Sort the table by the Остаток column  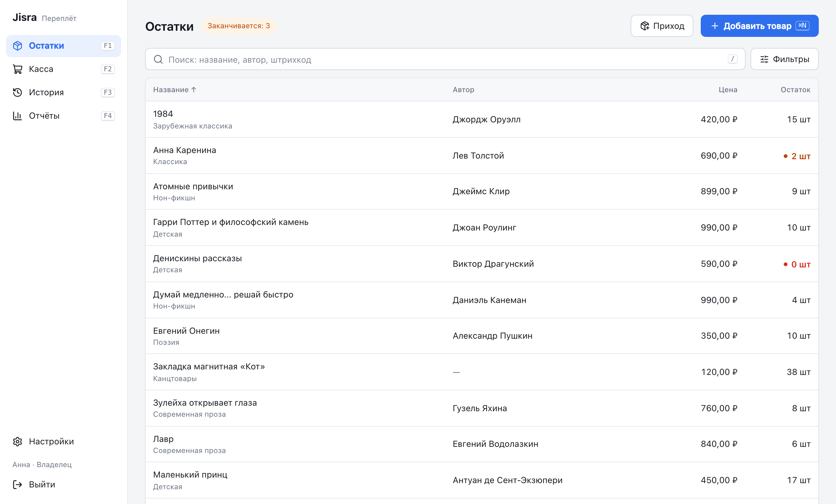[x=795, y=89]
